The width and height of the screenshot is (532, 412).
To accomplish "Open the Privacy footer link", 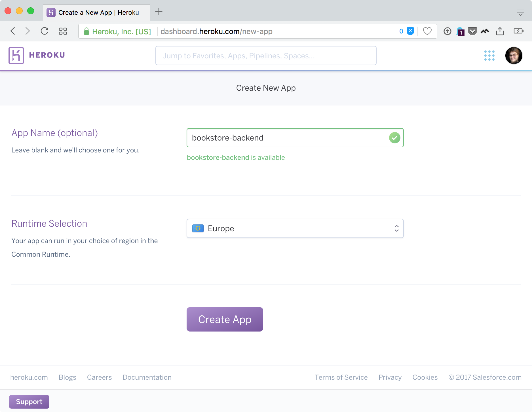I will click(390, 377).
